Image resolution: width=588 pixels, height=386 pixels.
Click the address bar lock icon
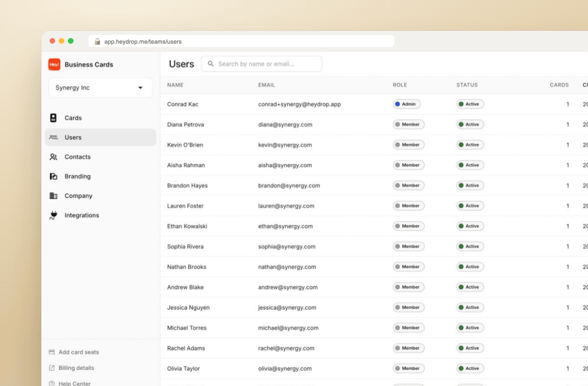tap(97, 41)
